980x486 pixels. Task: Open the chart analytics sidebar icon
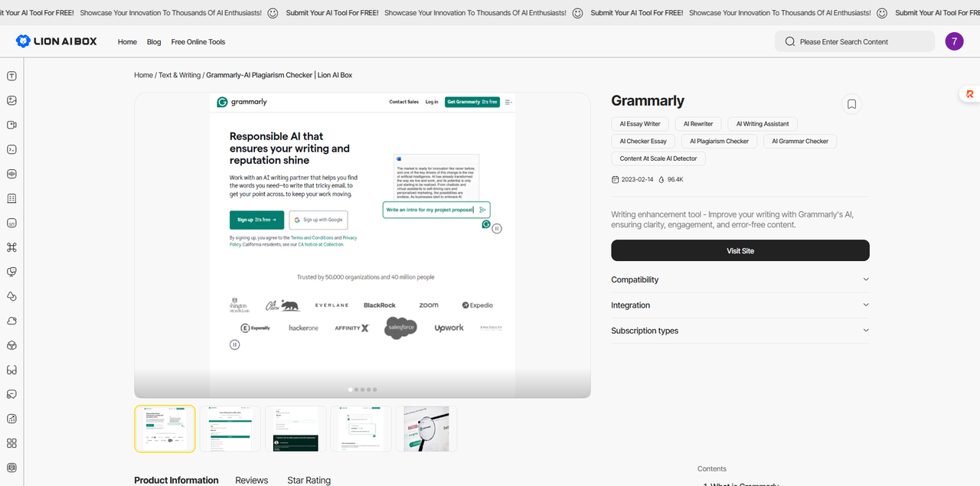coord(11,419)
